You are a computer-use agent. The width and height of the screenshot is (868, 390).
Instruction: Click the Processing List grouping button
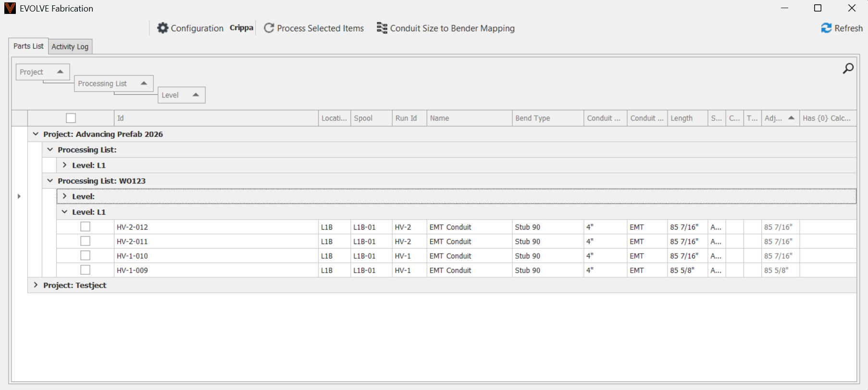click(x=103, y=84)
